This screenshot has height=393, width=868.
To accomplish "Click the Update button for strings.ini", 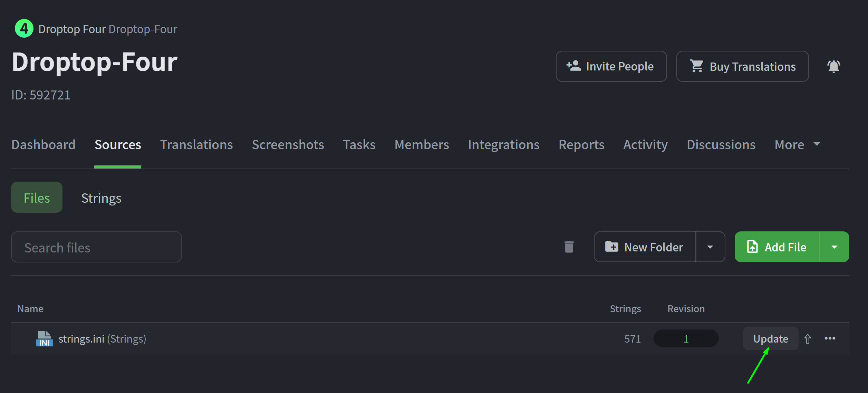I will pos(770,339).
